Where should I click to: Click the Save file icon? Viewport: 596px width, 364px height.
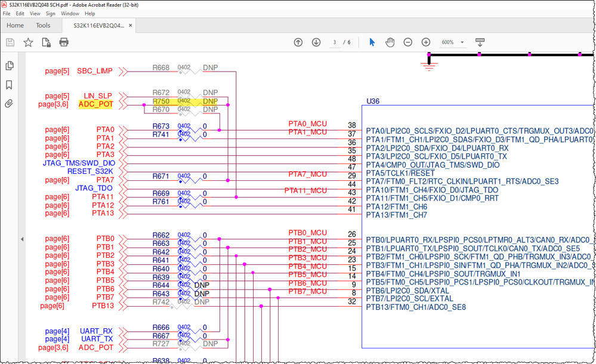(x=10, y=42)
